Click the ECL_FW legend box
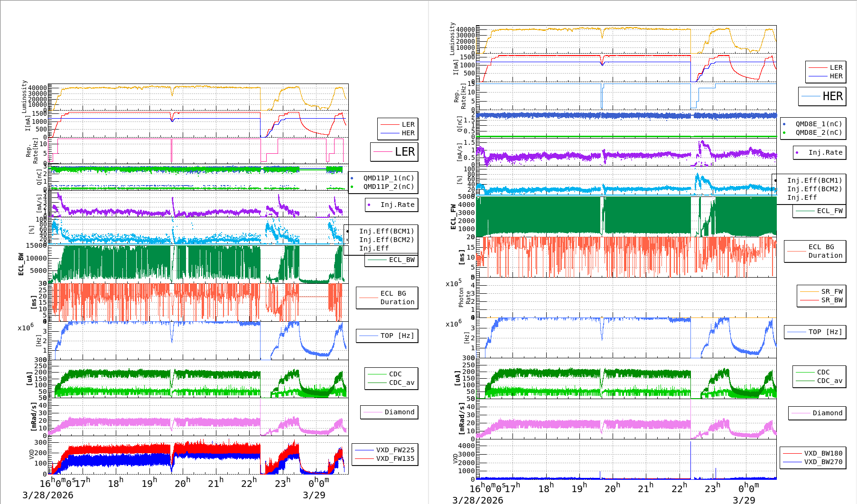Screen dimensions: 857x504 (819, 211)
